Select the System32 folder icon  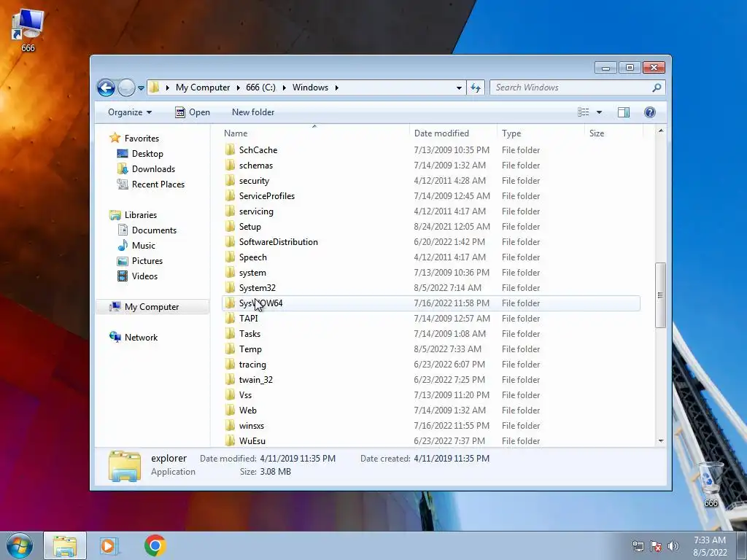[x=230, y=287]
